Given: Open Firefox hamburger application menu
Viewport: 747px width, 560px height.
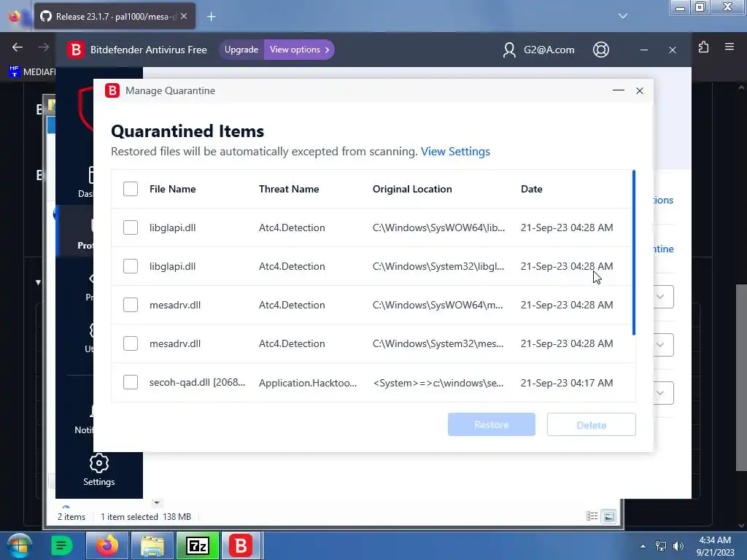Looking at the screenshot, I should [x=729, y=47].
